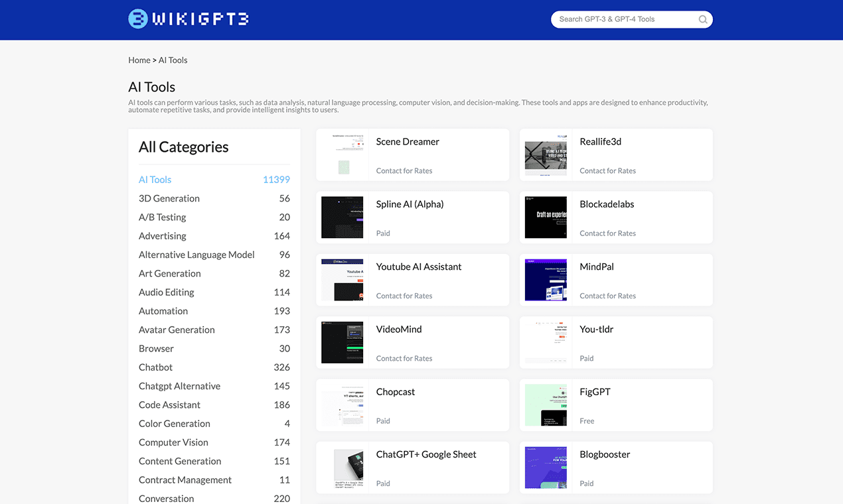Click Paid label under Blogbooster
843x504 pixels.
pyautogui.click(x=587, y=483)
